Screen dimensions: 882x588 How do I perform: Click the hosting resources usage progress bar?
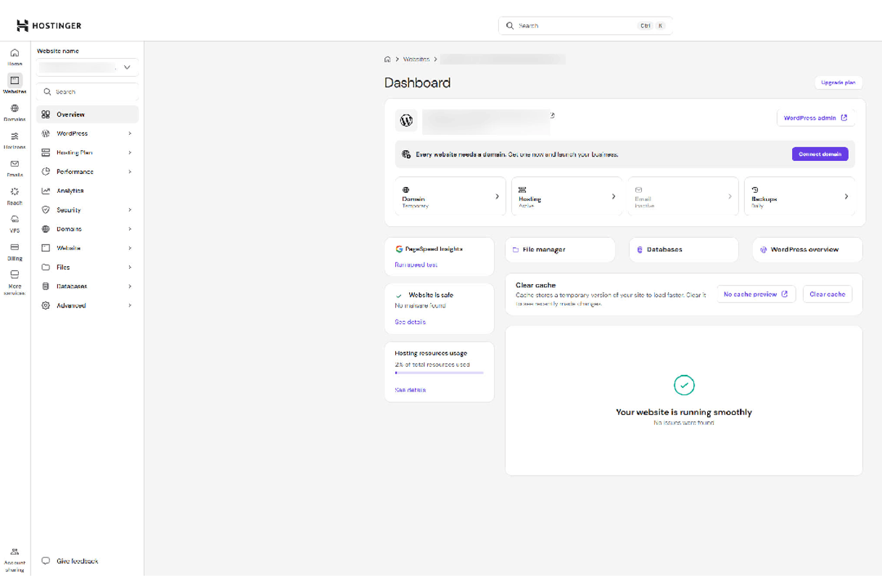coord(439,373)
